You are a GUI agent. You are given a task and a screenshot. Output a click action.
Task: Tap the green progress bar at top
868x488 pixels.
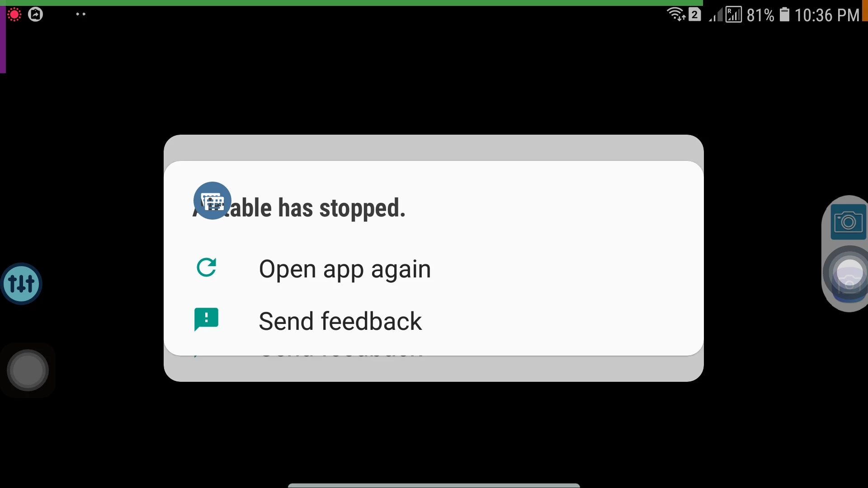pos(351,3)
